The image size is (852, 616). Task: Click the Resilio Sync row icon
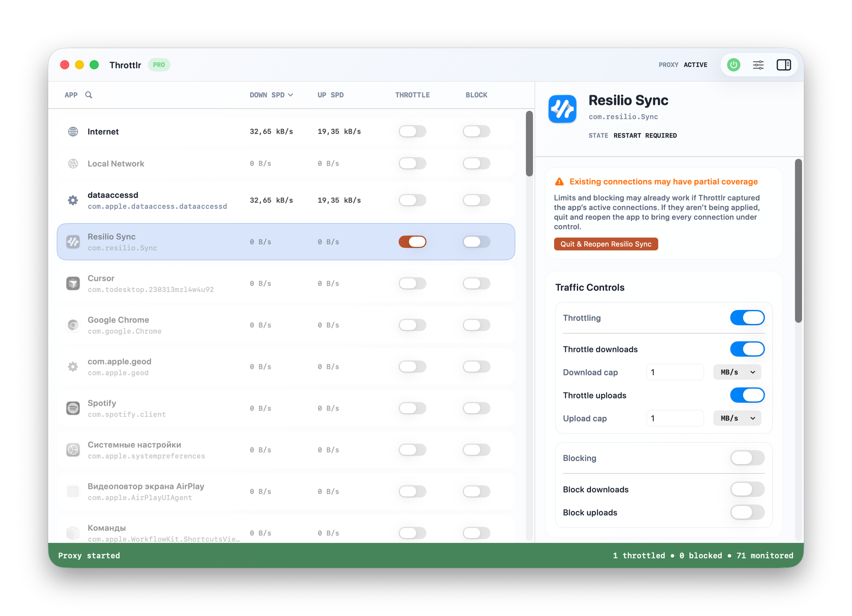click(x=73, y=242)
